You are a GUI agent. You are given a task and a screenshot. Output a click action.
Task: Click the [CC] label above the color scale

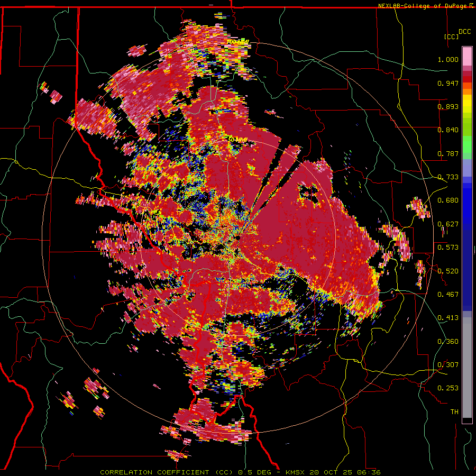(x=451, y=36)
